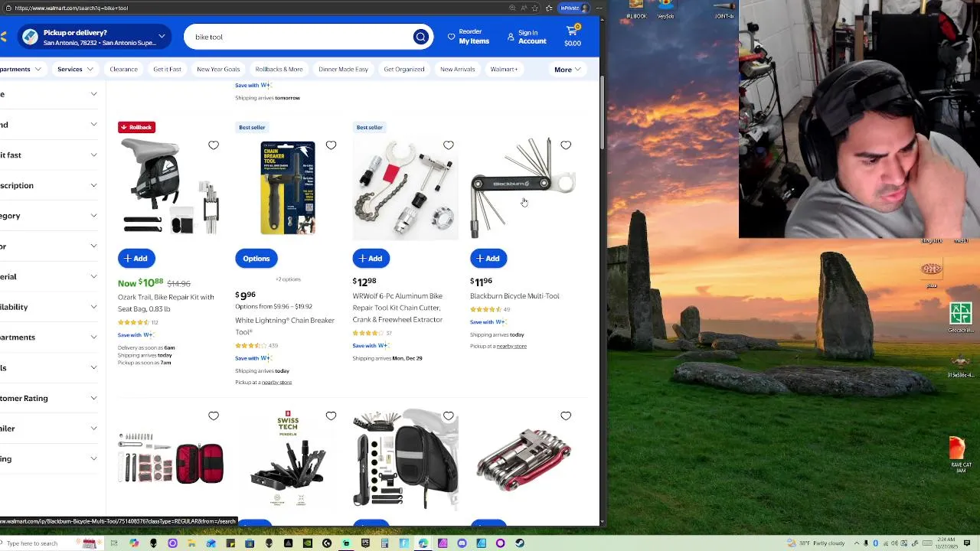The width and height of the screenshot is (980, 551).
Task: Click the taskbar clock showing 2:24 AM
Action: tap(947, 543)
